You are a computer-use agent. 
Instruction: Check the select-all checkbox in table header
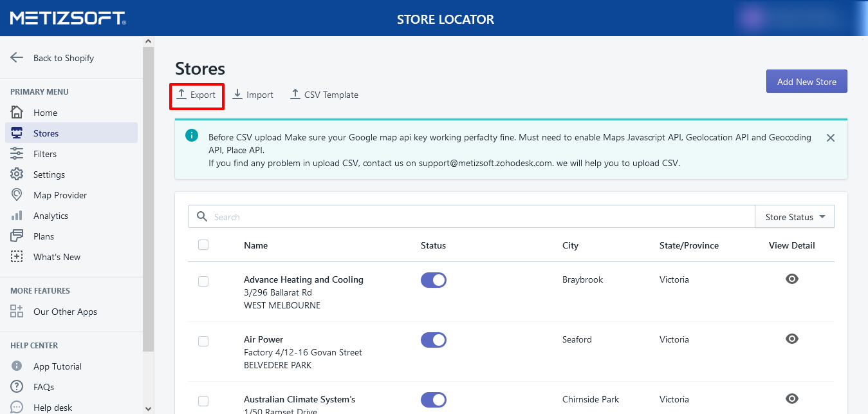[203, 245]
